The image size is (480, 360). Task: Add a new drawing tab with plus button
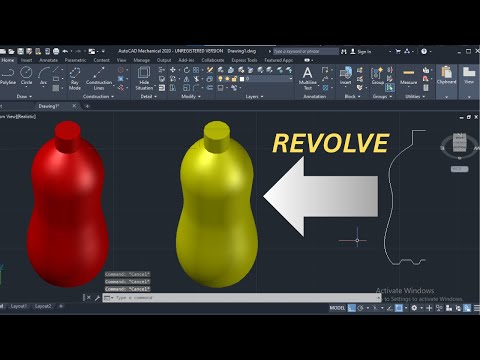click(87, 106)
